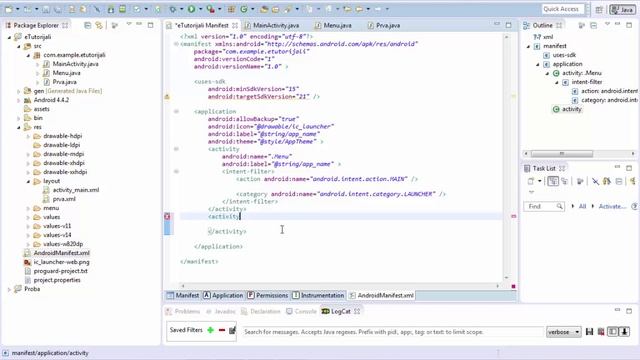Click the New file toolbar icon
Screen dimensions: 640x360
(9, 9)
